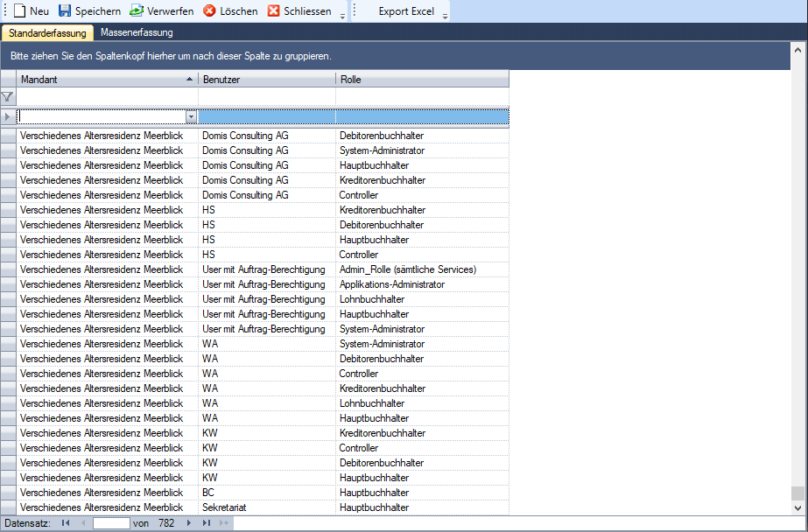Switch to the Massenerfassung tab
Image resolution: width=808 pixels, height=532 pixels.
point(137,32)
